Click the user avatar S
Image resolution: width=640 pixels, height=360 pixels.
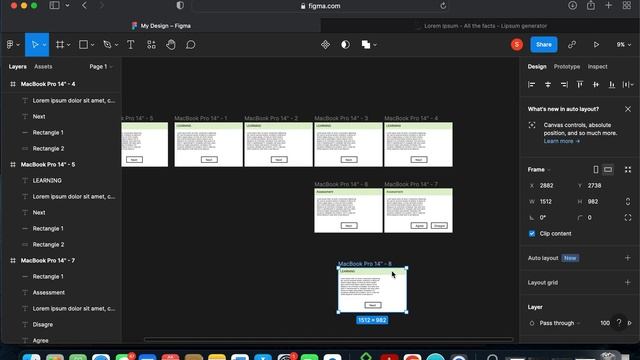[x=517, y=44]
